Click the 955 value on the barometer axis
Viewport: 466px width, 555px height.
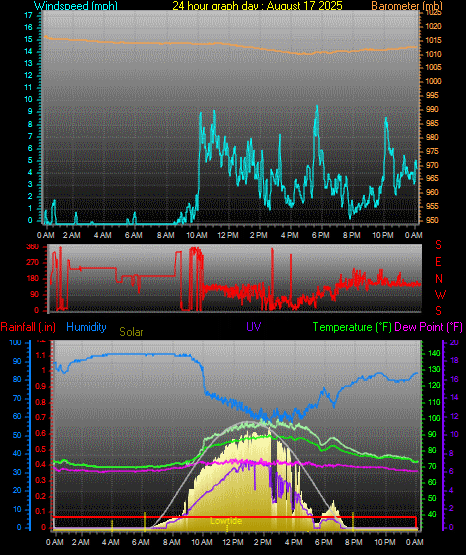click(432, 206)
